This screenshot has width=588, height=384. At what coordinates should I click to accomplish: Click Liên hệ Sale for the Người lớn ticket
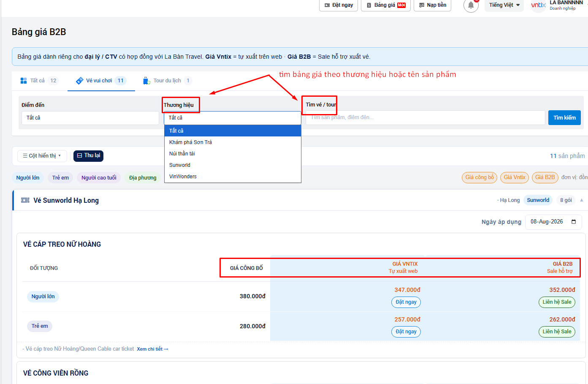[557, 302]
